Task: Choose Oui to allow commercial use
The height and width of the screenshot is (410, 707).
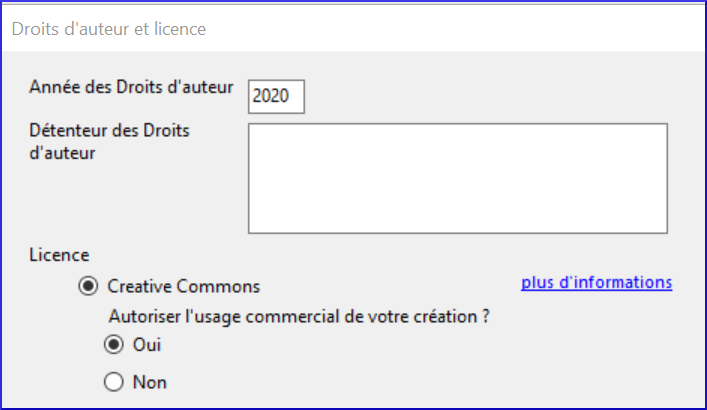Action: click(x=114, y=345)
